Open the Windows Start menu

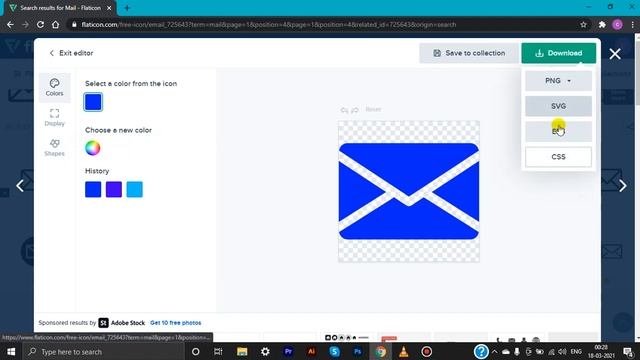(x=11, y=351)
